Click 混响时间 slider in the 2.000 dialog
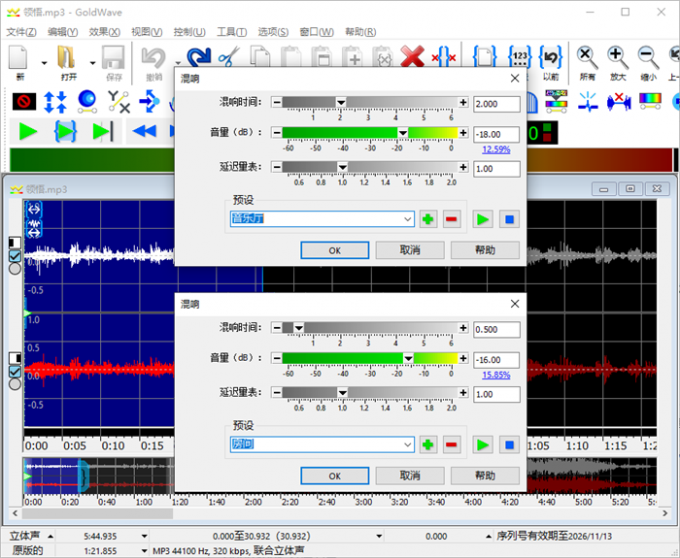 pos(370,102)
